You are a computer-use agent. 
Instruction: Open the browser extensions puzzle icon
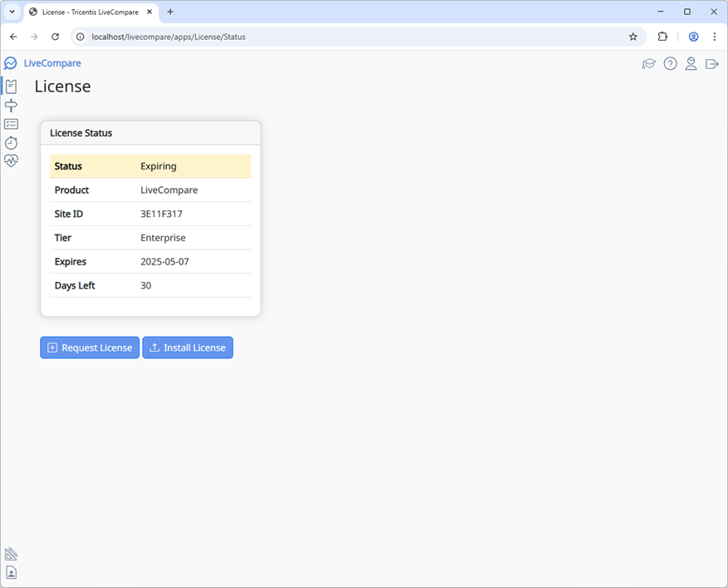tap(662, 37)
